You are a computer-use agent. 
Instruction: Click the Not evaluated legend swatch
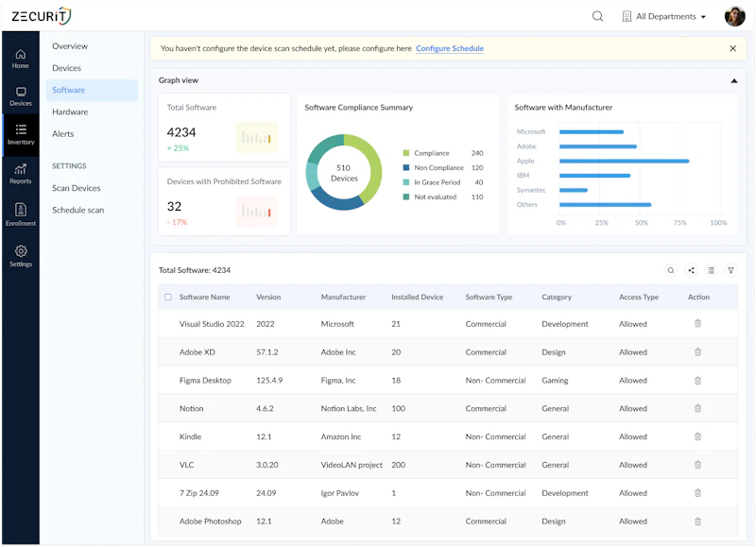406,197
